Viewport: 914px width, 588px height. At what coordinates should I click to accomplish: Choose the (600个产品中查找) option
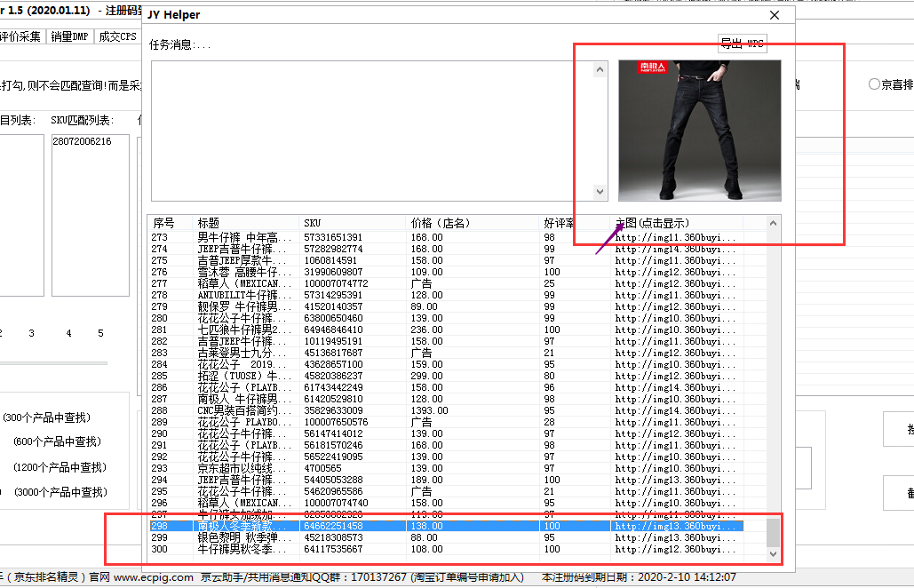click(57, 441)
